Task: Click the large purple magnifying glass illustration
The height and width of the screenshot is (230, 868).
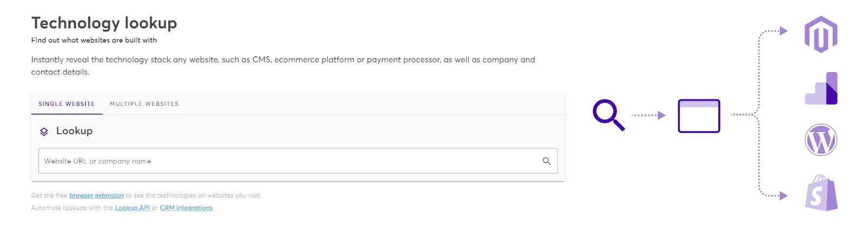Action: click(x=608, y=114)
